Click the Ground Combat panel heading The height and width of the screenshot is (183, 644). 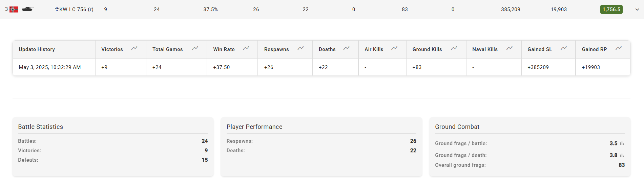pos(457,127)
